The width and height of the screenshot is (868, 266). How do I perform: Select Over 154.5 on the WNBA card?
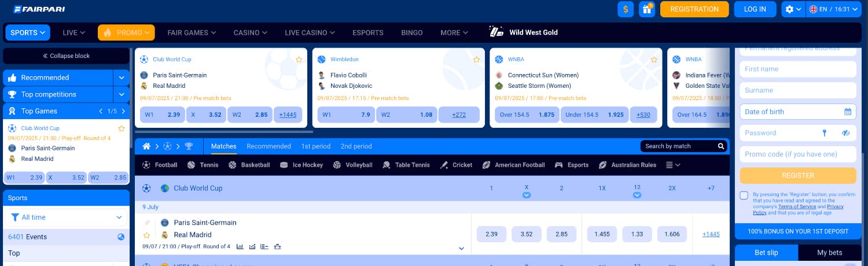527,114
